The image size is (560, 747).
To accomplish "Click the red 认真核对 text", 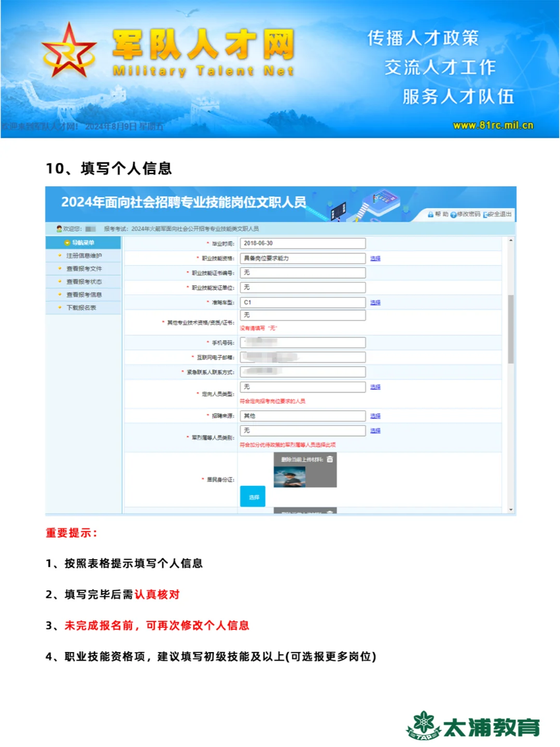I will click(157, 594).
